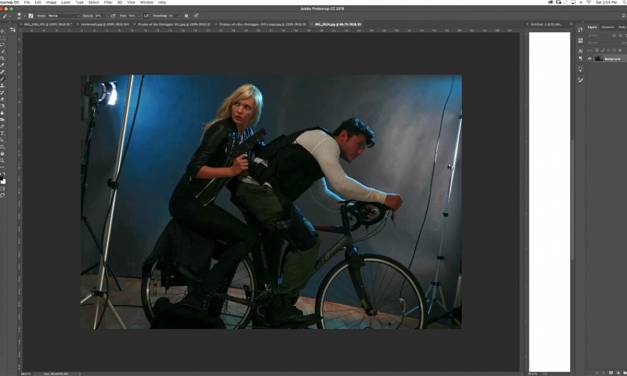Click the background color swatch
The height and width of the screenshot is (376, 627).
click(4, 182)
